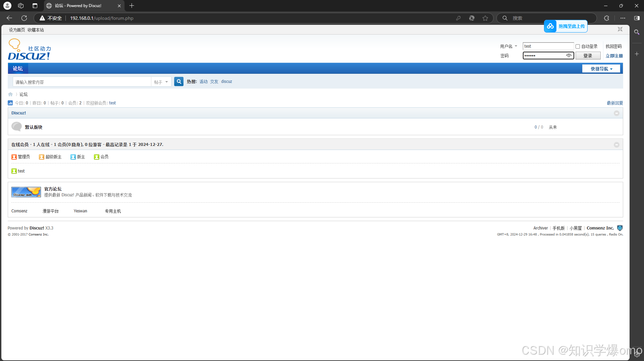The image size is (644, 361).
Task: Click the 登录 button
Action: [588, 56]
